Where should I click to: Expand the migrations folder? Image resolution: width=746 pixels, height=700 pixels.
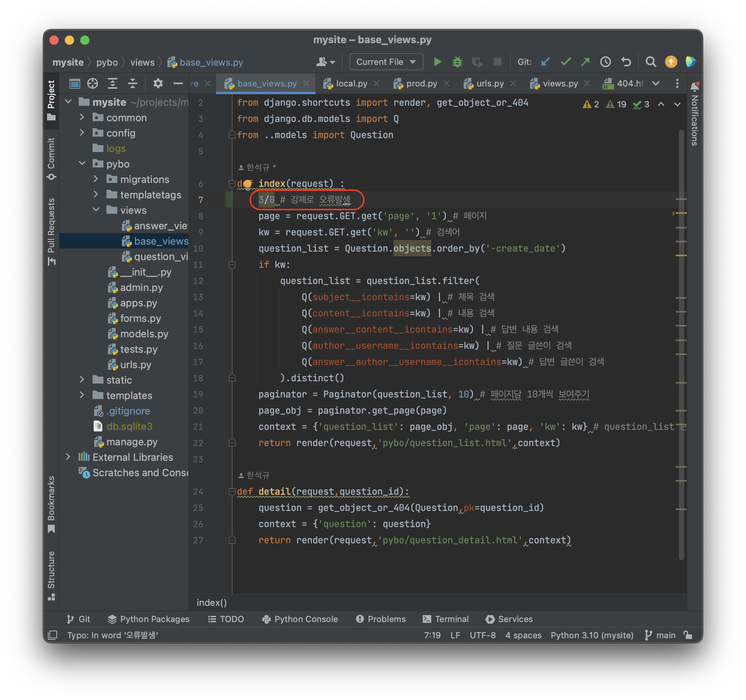[96, 179]
